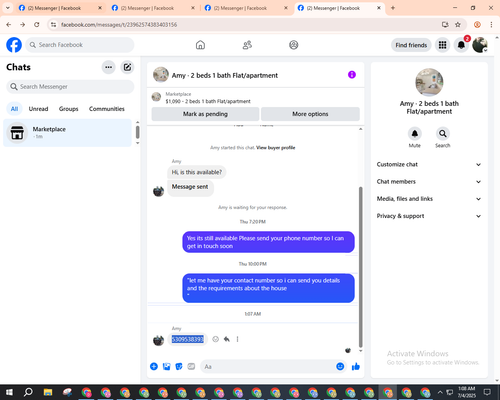This screenshot has width=500, height=400.
Task: Open a new browser tab
Action: pos(393,8)
